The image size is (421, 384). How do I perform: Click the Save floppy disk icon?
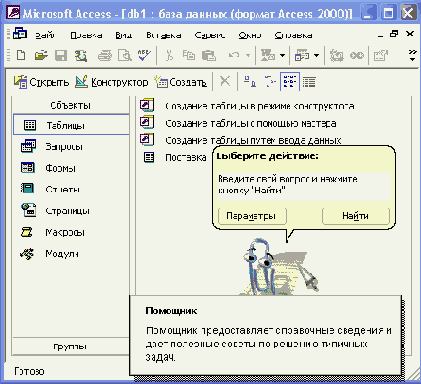[61, 56]
